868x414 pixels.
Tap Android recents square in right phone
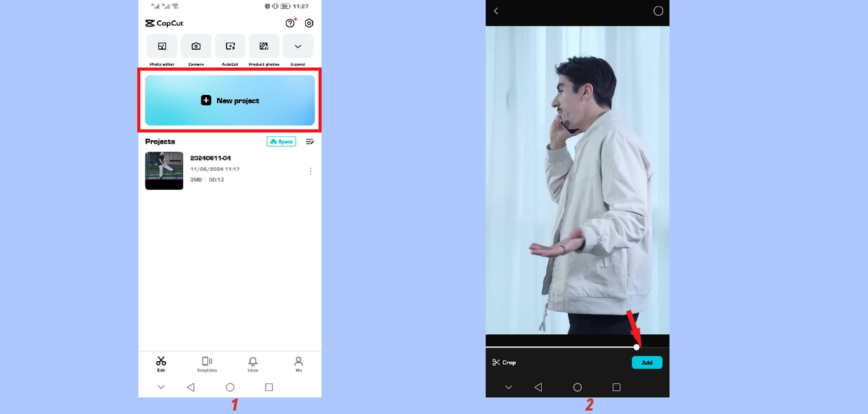coord(616,387)
